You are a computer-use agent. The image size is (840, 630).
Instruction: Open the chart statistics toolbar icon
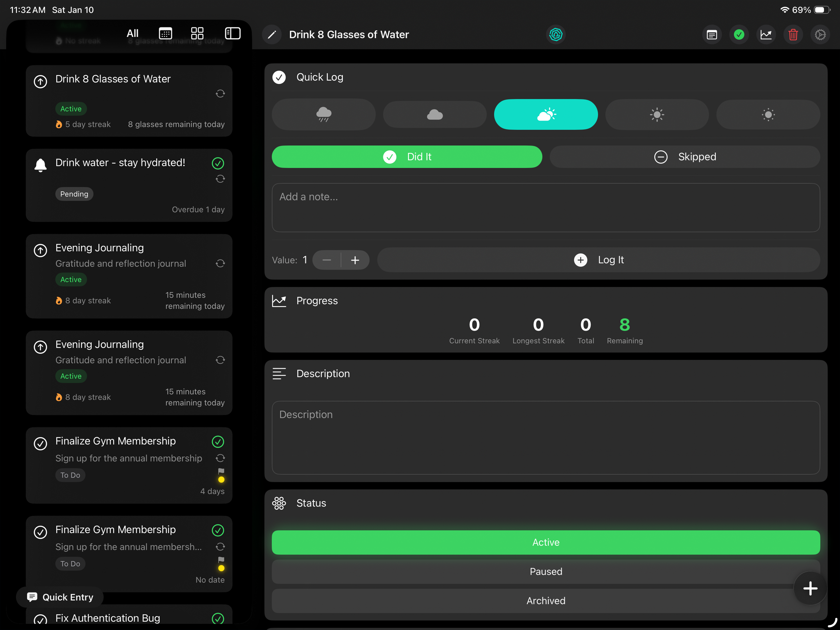(x=766, y=34)
